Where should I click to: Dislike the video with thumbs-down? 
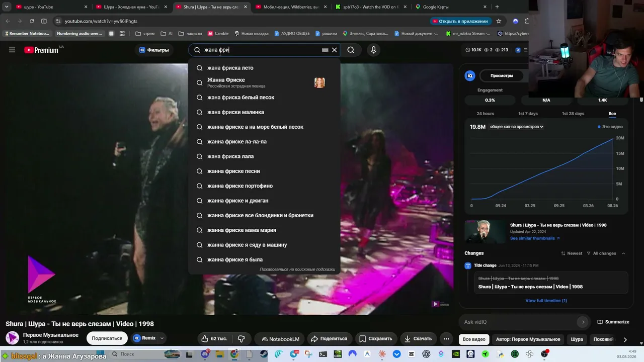point(242,339)
